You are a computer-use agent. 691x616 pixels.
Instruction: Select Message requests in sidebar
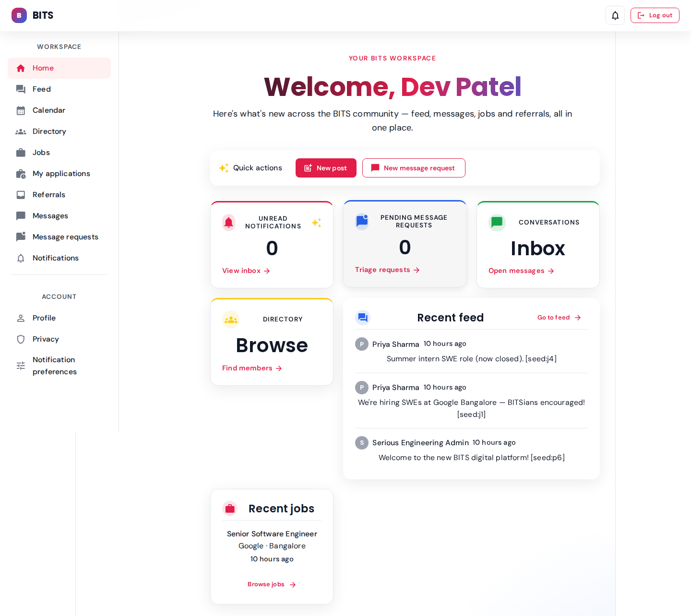pyautogui.click(x=65, y=237)
